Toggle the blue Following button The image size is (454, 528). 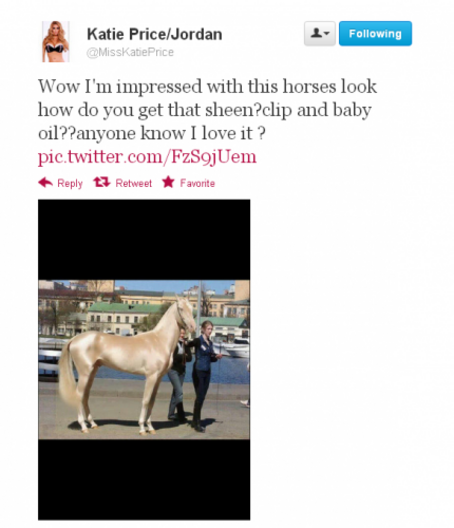tap(375, 33)
